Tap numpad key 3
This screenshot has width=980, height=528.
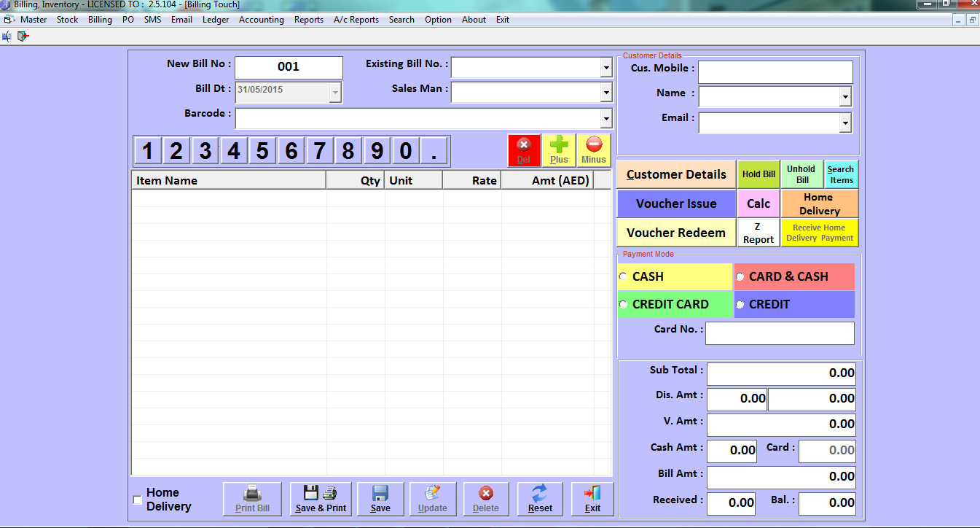(x=205, y=151)
